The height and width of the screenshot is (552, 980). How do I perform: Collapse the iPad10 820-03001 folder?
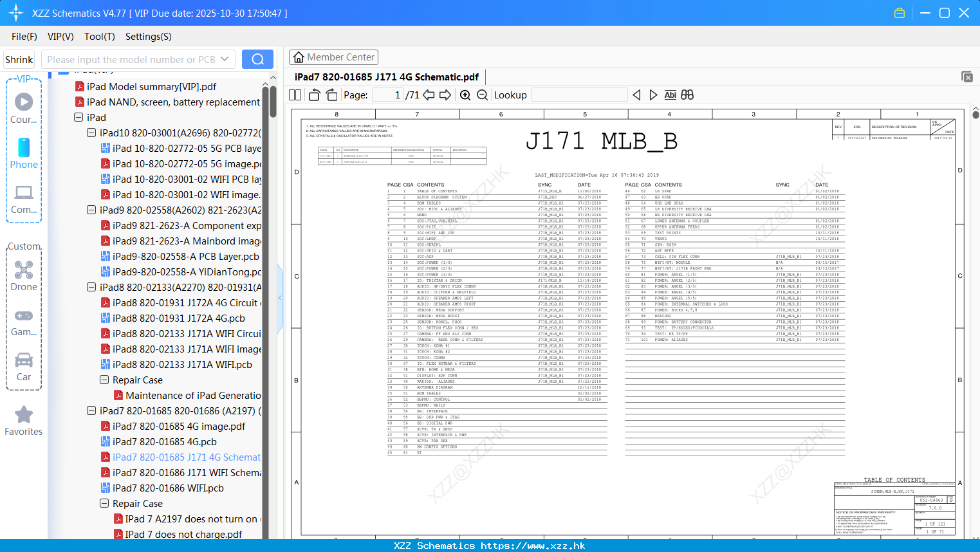(x=91, y=133)
